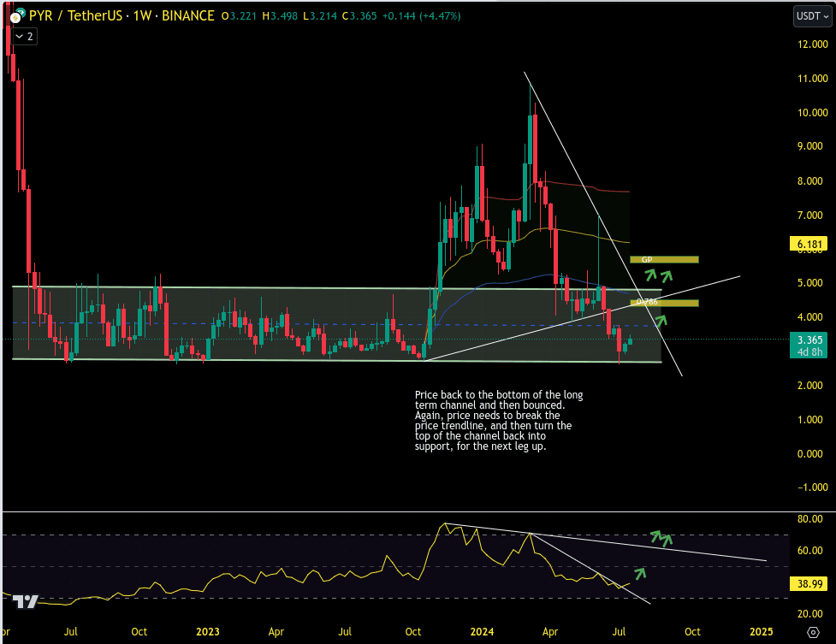Image resolution: width=836 pixels, height=644 pixels.
Task: Collapse the indicator legend showing 2
Action: pyautogui.click(x=25, y=36)
